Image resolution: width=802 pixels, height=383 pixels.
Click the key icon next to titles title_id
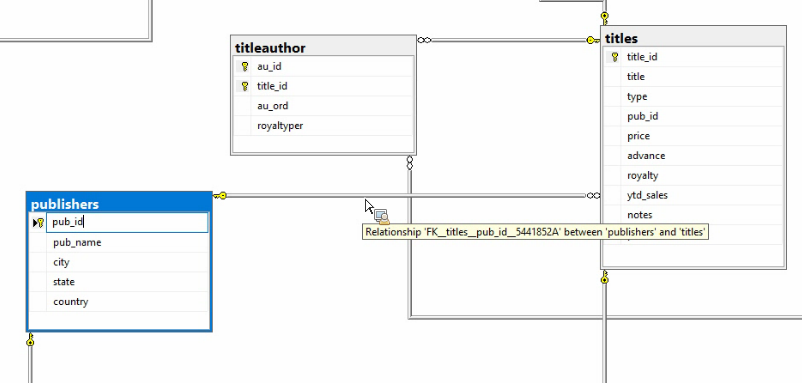615,57
